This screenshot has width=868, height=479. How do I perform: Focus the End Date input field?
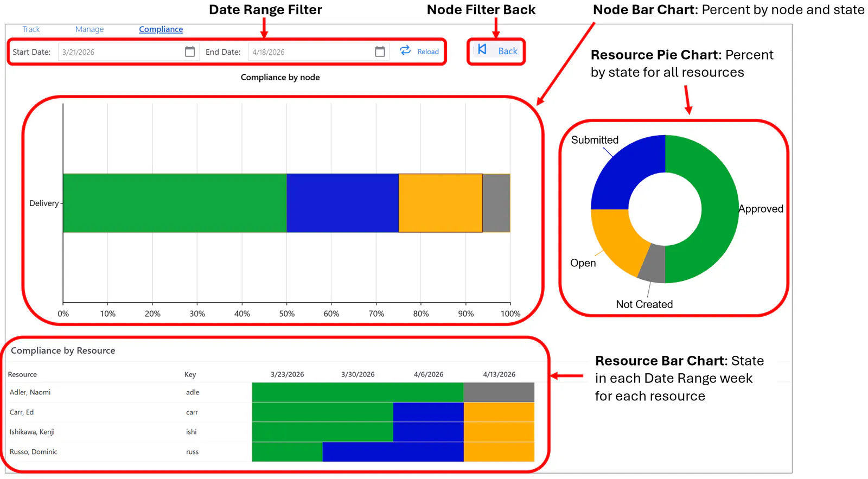point(318,52)
